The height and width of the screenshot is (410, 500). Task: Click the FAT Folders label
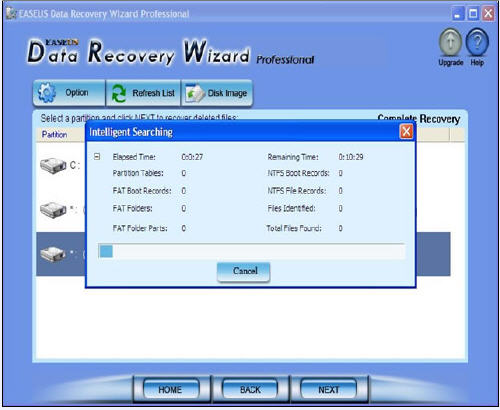(x=132, y=209)
